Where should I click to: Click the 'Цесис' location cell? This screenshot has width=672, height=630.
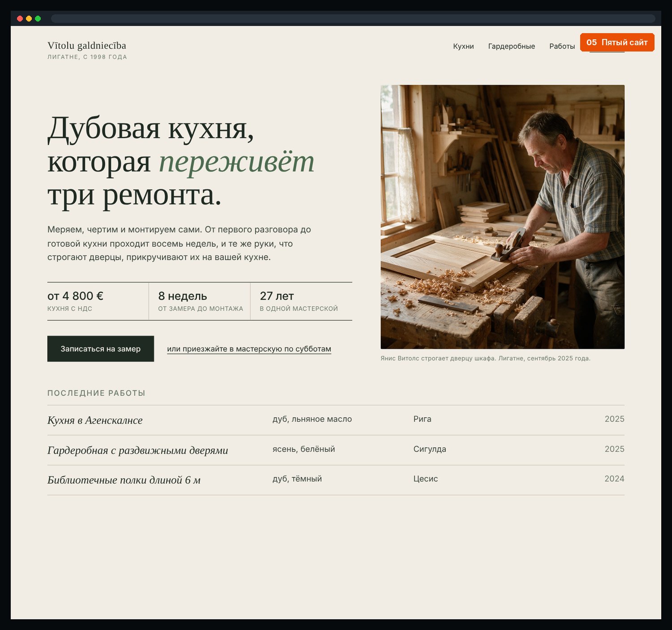click(x=426, y=479)
